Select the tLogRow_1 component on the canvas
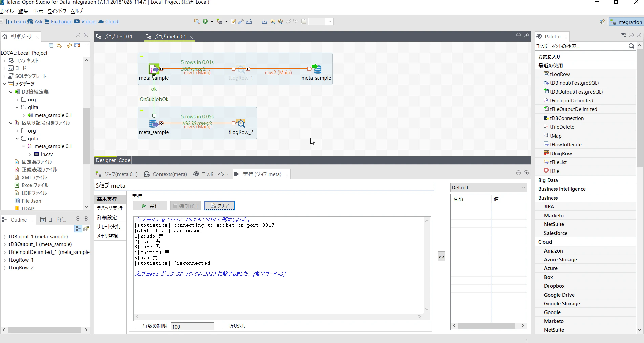This screenshot has height=343, width=644. point(241,69)
